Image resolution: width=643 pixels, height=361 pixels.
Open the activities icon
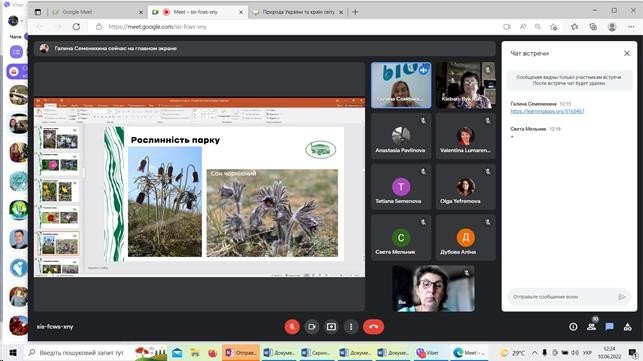627,327
